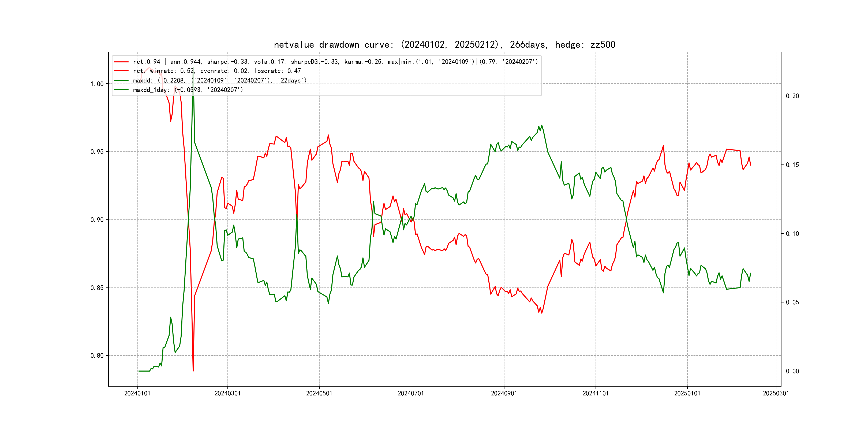
Task: Click right y-axis tick label 0.00
Action: tap(792, 371)
